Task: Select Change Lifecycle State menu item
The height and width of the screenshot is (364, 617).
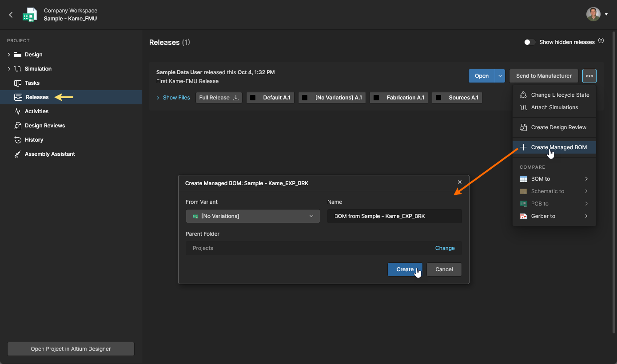Action: pyautogui.click(x=560, y=95)
